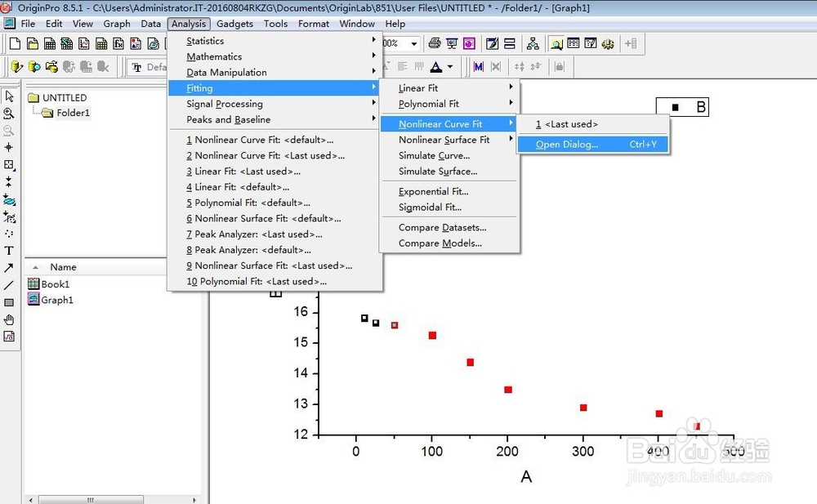Click the Slide Show presentation icon

[x=452, y=44]
